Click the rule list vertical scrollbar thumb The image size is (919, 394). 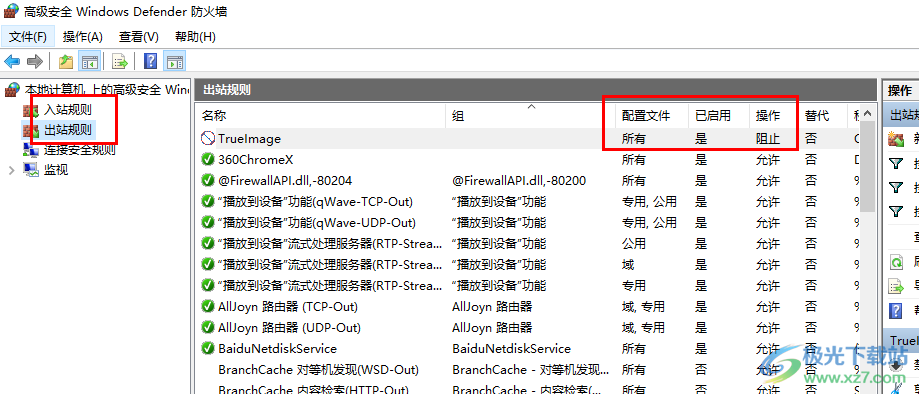tap(868, 166)
